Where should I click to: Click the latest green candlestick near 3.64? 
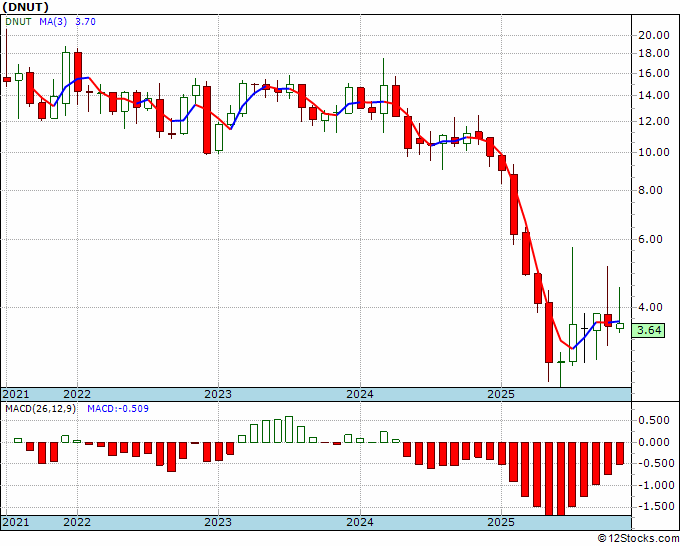point(620,326)
